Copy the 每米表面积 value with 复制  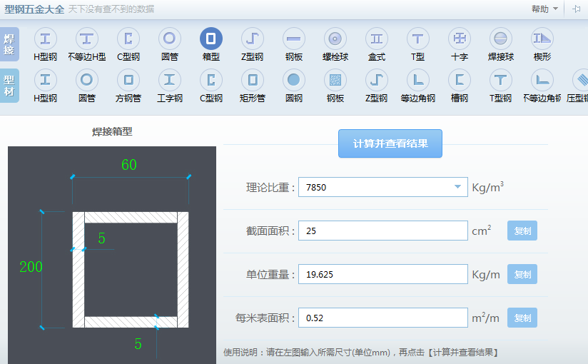pyautogui.click(x=522, y=318)
